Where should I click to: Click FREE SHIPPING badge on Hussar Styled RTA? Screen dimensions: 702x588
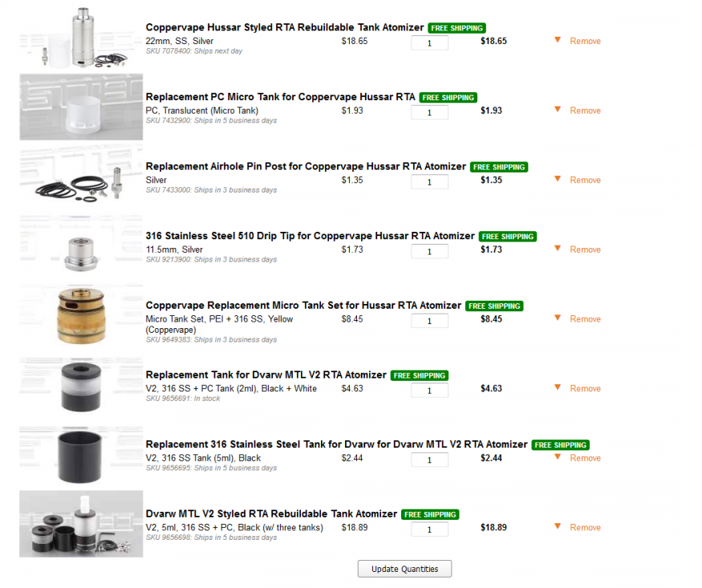point(457,28)
